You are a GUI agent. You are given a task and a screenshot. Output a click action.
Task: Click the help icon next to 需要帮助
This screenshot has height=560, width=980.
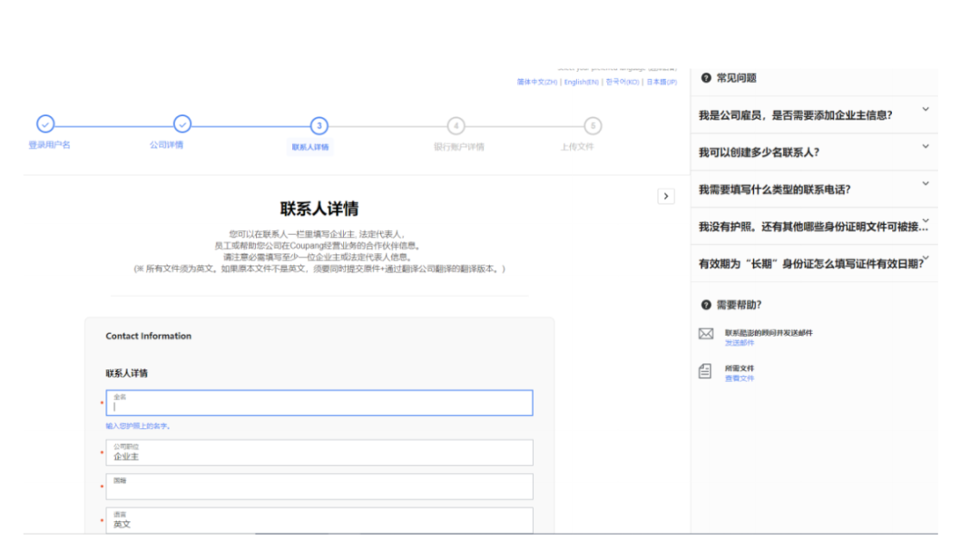[705, 307]
